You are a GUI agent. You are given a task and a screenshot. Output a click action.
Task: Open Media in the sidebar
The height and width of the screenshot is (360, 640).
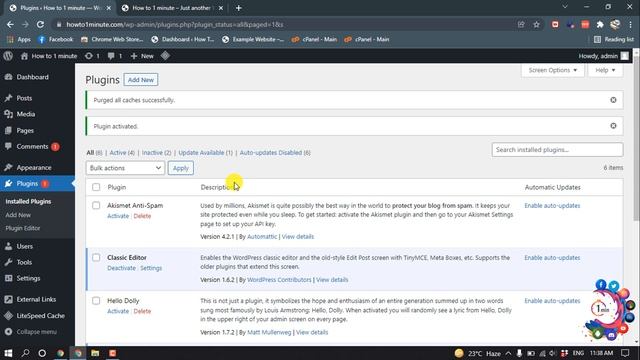[x=26, y=114]
